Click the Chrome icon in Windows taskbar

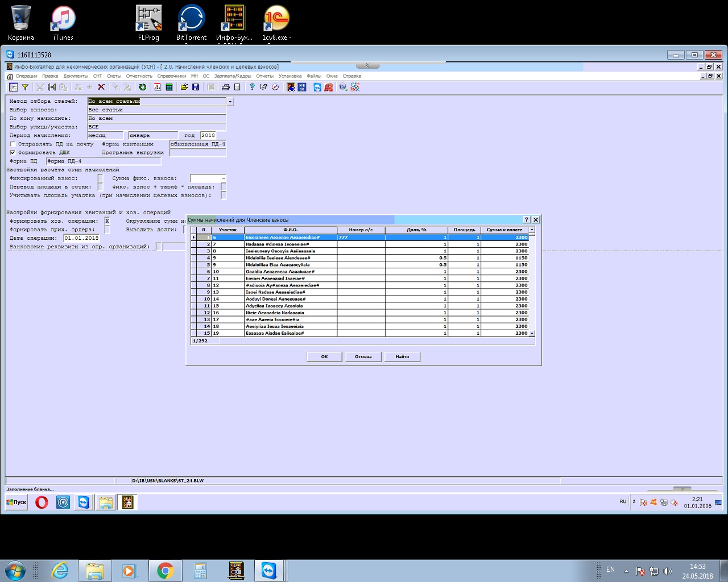point(166,571)
